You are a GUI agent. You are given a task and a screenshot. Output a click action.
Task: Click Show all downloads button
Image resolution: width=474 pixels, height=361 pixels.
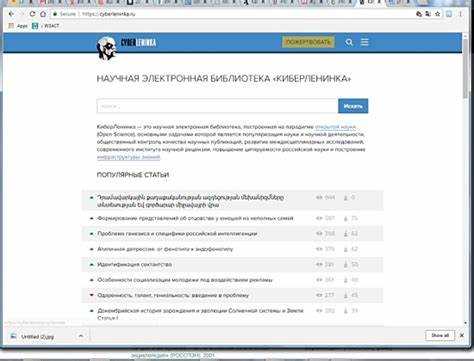(440, 335)
